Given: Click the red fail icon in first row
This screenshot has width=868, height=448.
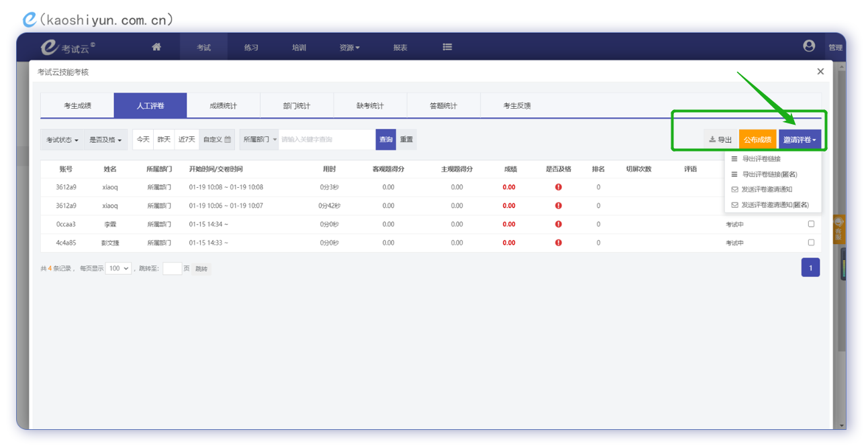Looking at the screenshot, I should [x=558, y=187].
